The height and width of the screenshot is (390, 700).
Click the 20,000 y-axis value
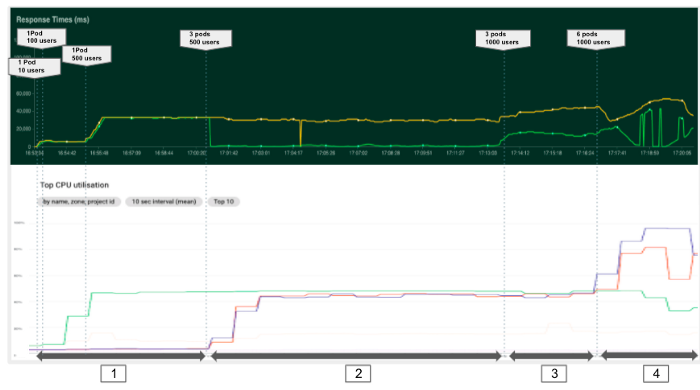coord(24,129)
